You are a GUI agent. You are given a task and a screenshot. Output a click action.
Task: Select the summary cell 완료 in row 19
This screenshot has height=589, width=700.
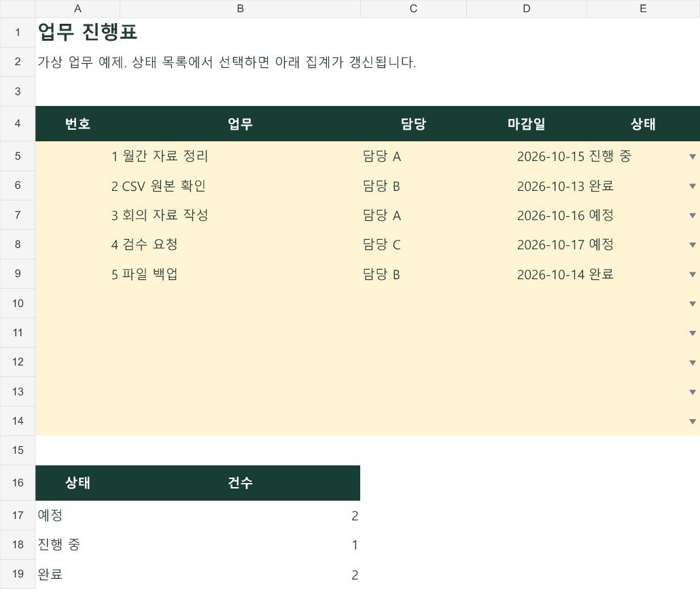[77, 574]
